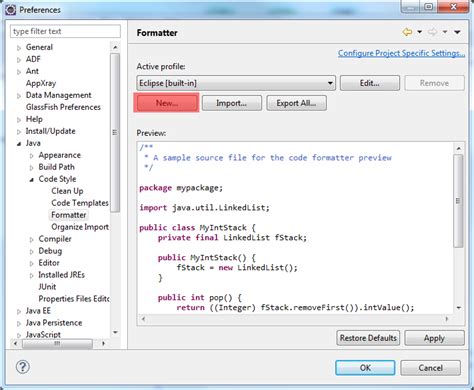Select JUnit in the tree
474x390 pixels.
point(47,287)
